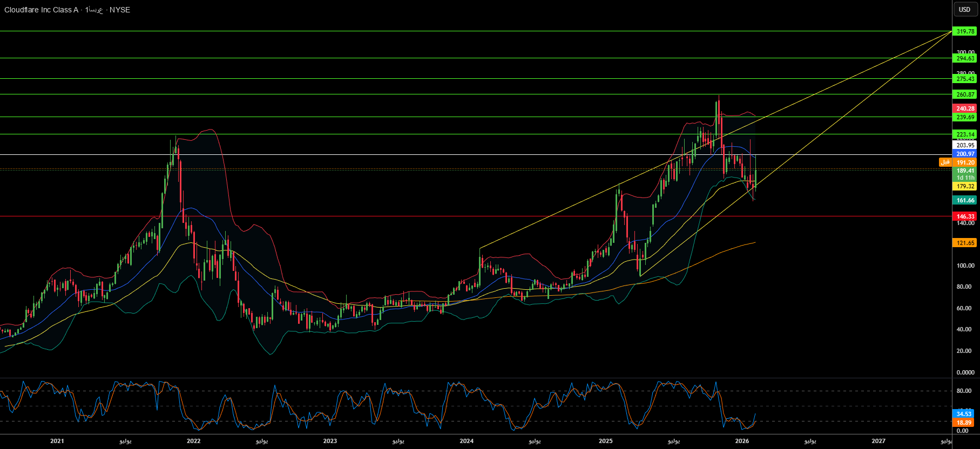Screen dimensions: 980x449
Task: Select the 260.87 green price label
Action: point(965,94)
